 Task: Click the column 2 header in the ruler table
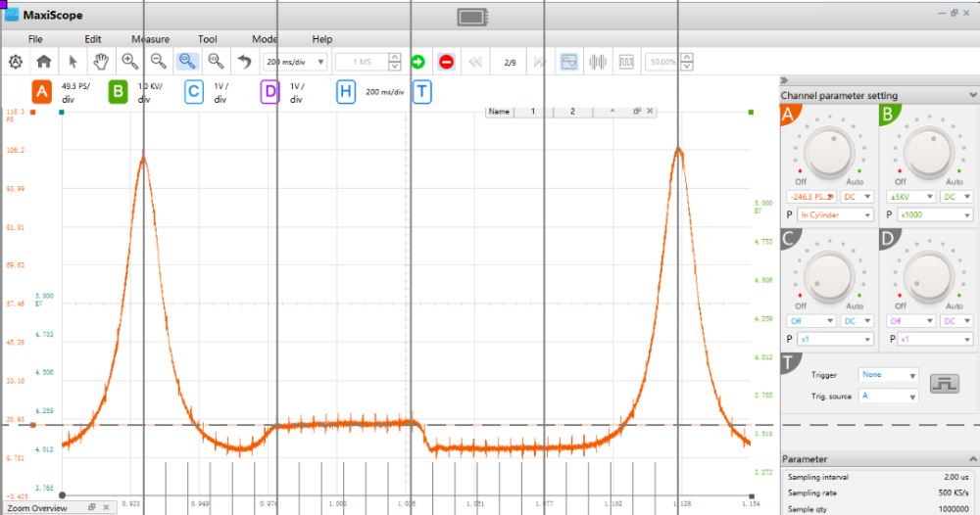(x=572, y=112)
